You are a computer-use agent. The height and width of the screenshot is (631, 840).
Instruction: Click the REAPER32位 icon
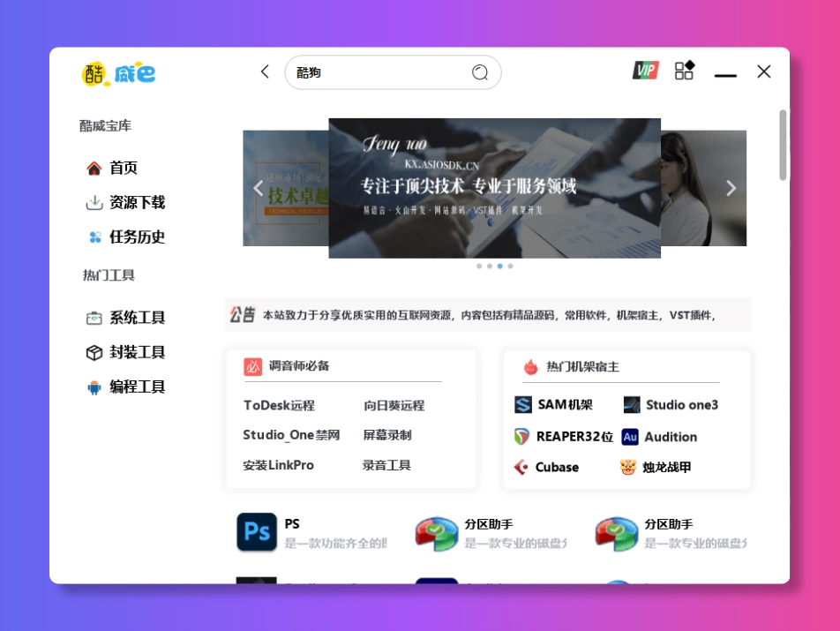[521, 437]
